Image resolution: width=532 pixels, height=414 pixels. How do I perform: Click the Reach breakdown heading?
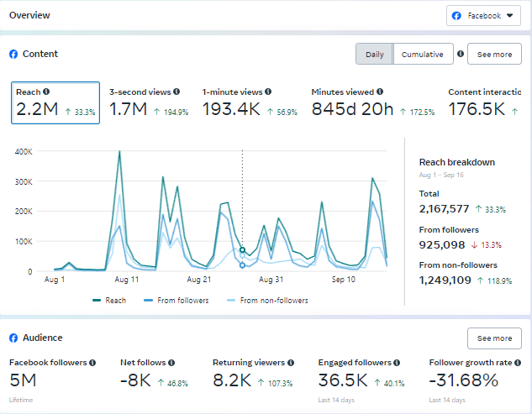coord(457,162)
